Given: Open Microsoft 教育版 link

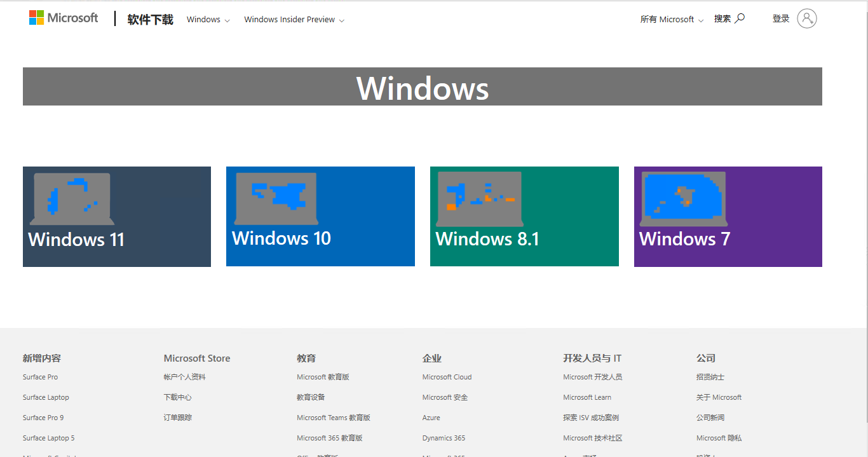Looking at the screenshot, I should pos(323,377).
